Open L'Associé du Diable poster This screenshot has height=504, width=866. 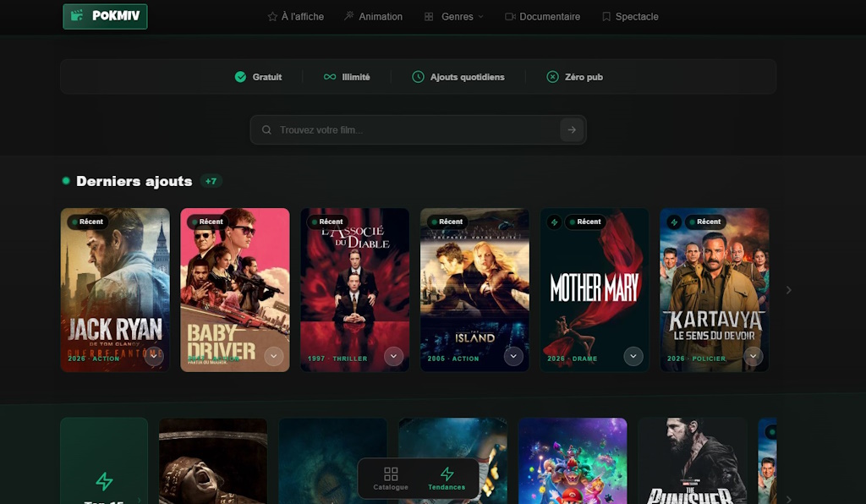pos(354,290)
